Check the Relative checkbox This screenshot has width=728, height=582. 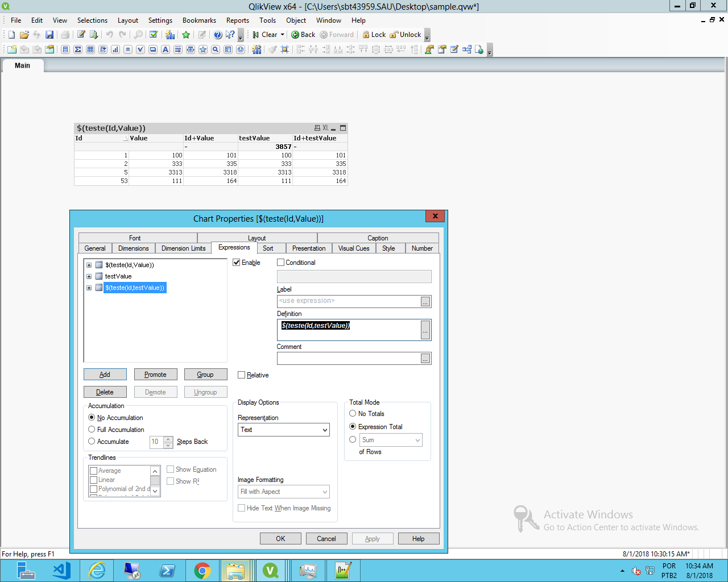point(241,375)
